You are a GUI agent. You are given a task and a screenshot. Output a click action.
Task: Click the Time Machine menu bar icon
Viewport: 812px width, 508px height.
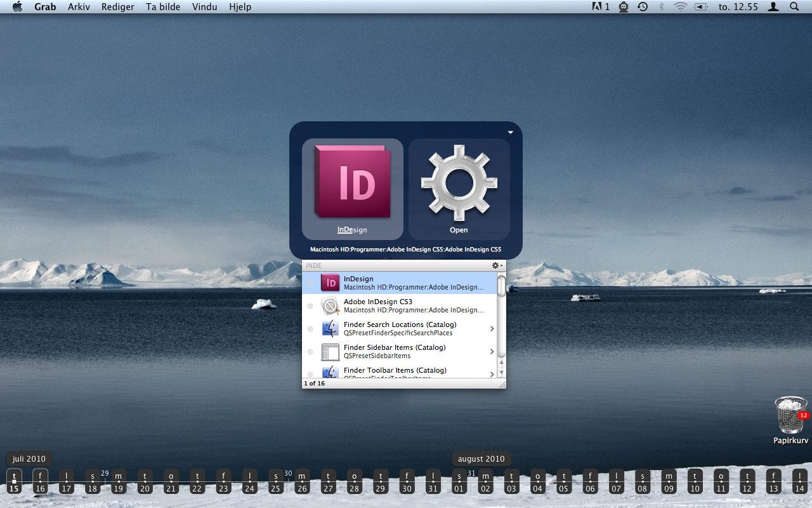(x=643, y=7)
